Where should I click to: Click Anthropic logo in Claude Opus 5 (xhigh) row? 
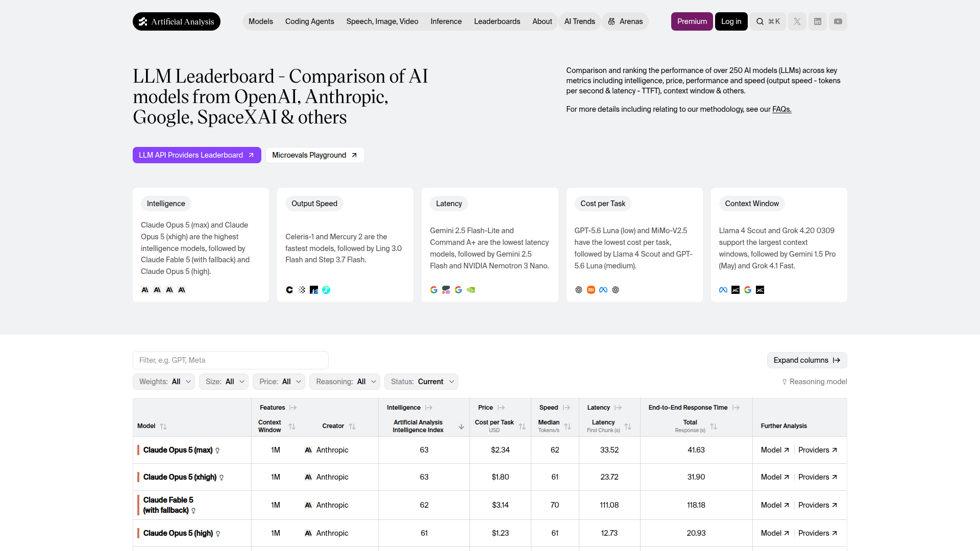308,477
